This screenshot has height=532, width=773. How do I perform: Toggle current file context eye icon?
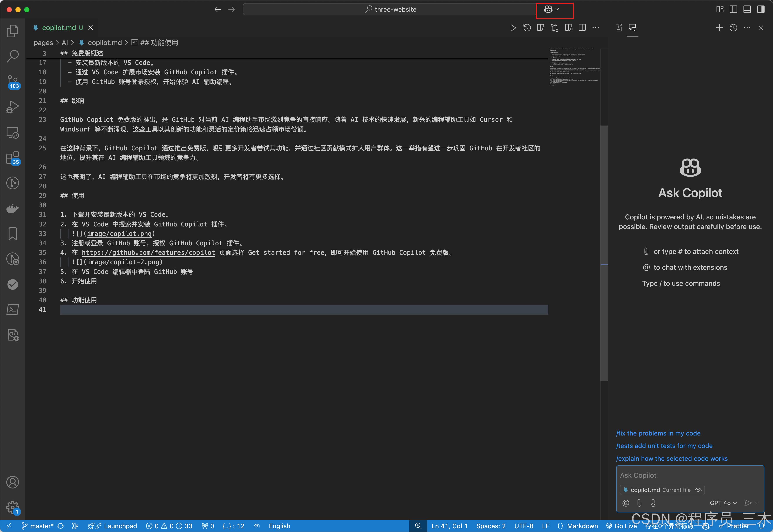click(x=698, y=490)
